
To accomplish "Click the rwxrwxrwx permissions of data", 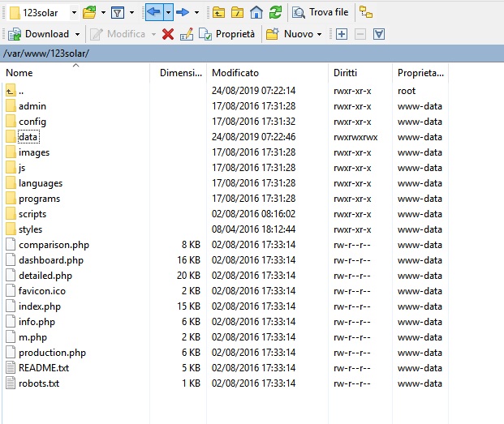I will pos(355,137).
